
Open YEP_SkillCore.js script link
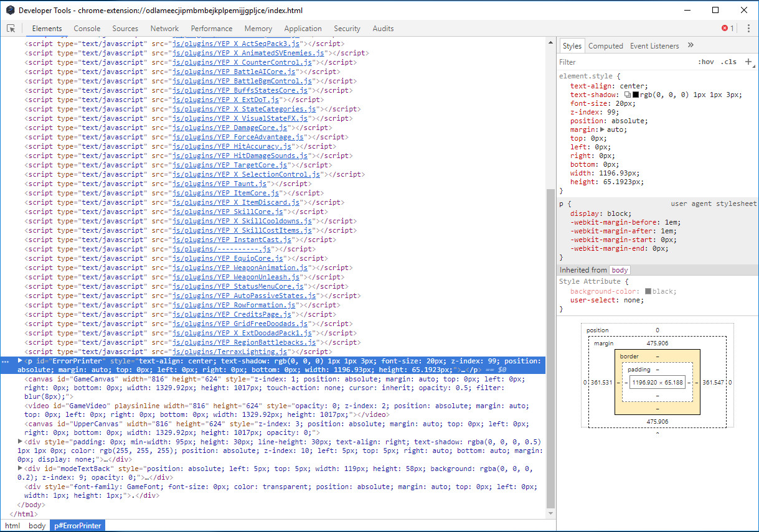227,212
